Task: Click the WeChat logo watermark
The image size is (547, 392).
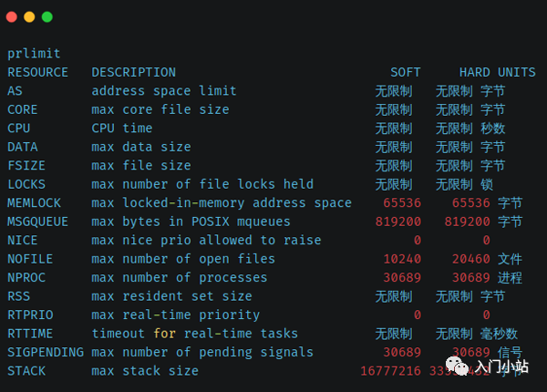Action: pos(457,366)
